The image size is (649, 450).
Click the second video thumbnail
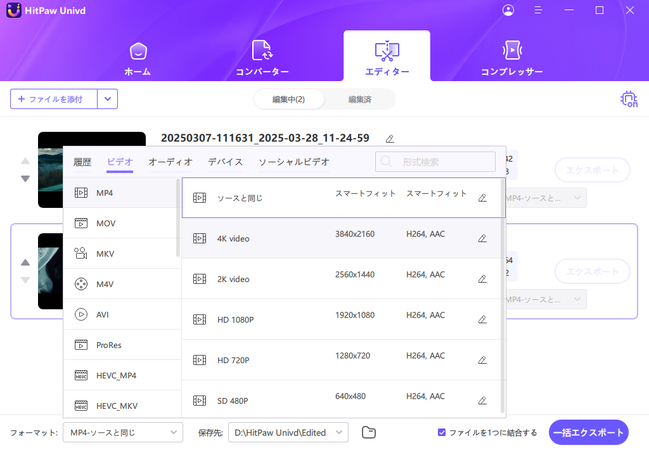pyautogui.click(x=50, y=271)
